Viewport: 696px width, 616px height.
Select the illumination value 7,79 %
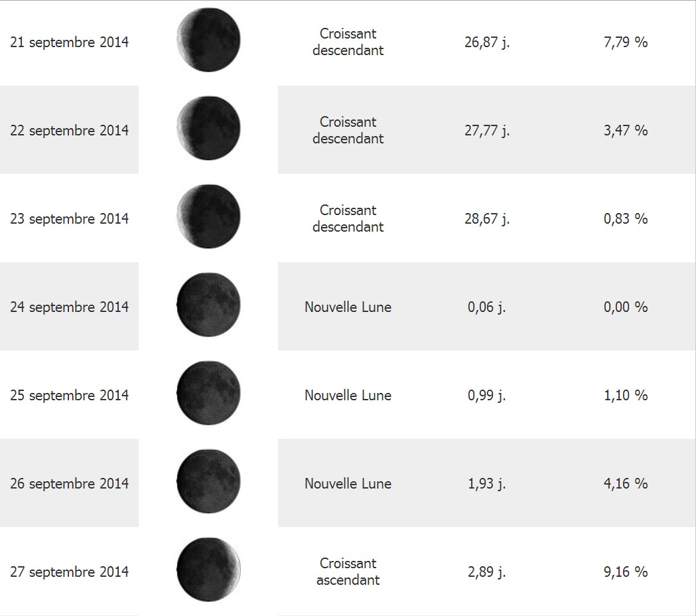coord(626,42)
